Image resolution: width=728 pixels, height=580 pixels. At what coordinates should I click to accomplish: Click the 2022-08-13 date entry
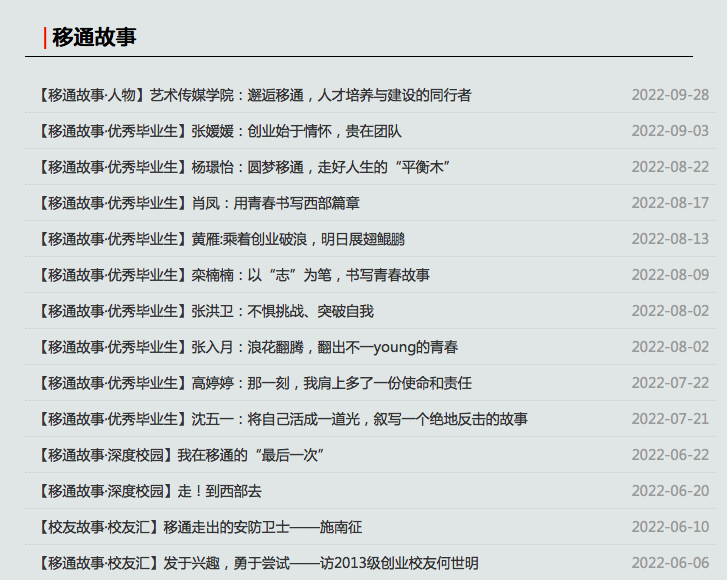pyautogui.click(x=670, y=239)
